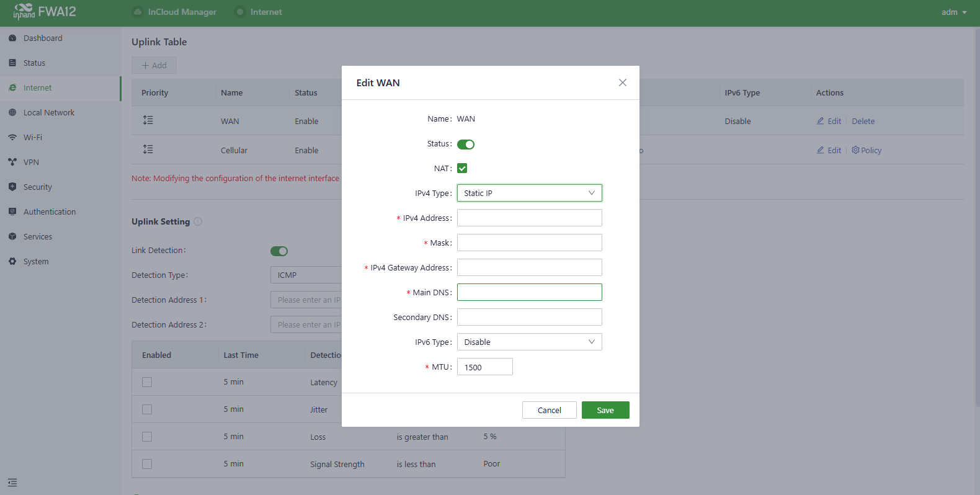980x495 pixels.
Task: Click the priority reorder icon for WAN row
Action: [x=148, y=120]
